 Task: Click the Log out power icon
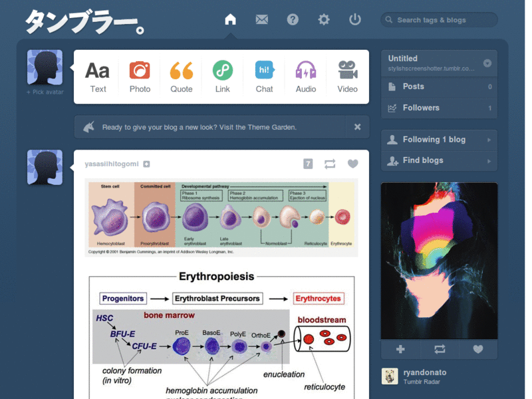click(355, 19)
